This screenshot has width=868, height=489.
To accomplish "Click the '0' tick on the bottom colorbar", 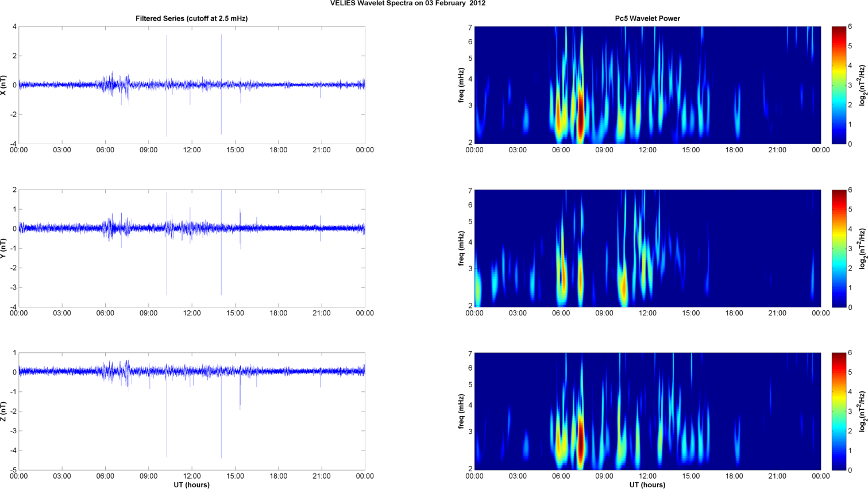I will [850, 470].
